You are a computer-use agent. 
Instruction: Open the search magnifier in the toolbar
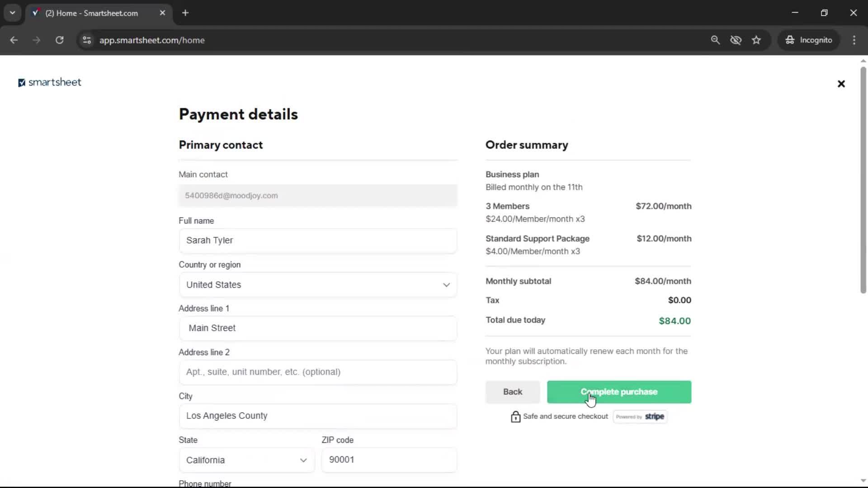point(715,40)
